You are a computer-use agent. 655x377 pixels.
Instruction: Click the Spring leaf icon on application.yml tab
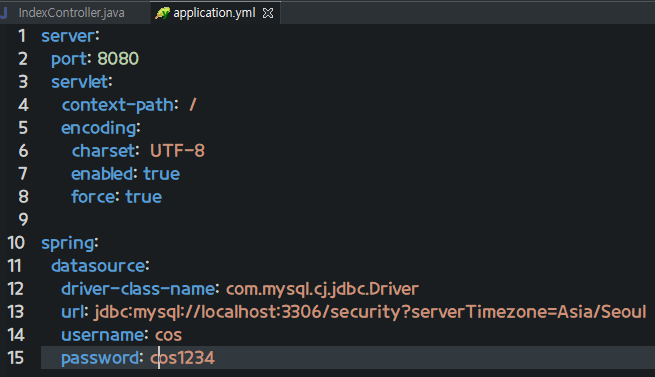point(162,13)
